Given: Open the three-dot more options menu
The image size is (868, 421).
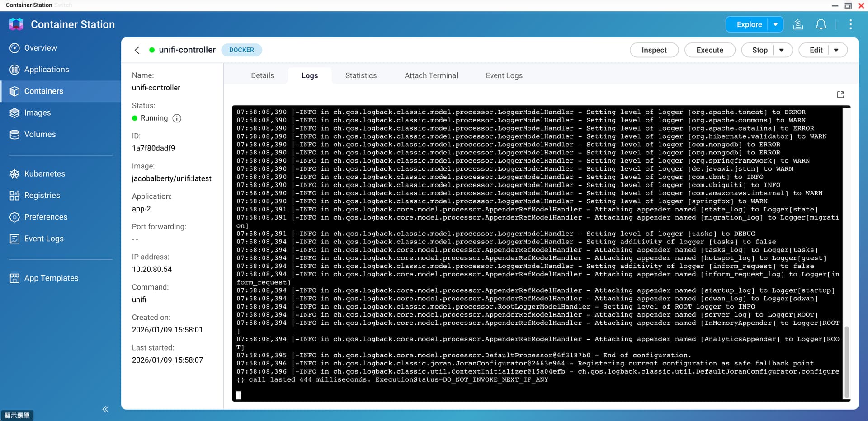Looking at the screenshot, I should pyautogui.click(x=850, y=24).
